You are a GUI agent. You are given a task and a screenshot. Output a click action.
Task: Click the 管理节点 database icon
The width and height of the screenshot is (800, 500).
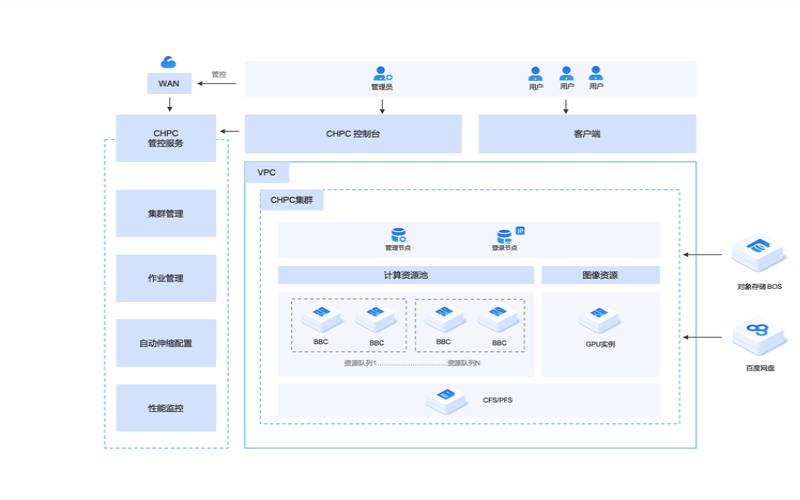(398, 236)
